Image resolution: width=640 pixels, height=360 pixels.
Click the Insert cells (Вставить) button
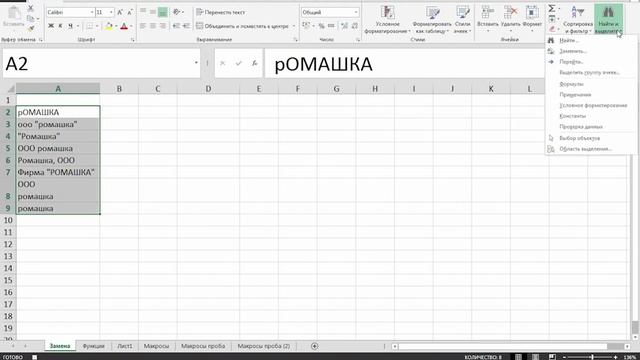pos(487,18)
